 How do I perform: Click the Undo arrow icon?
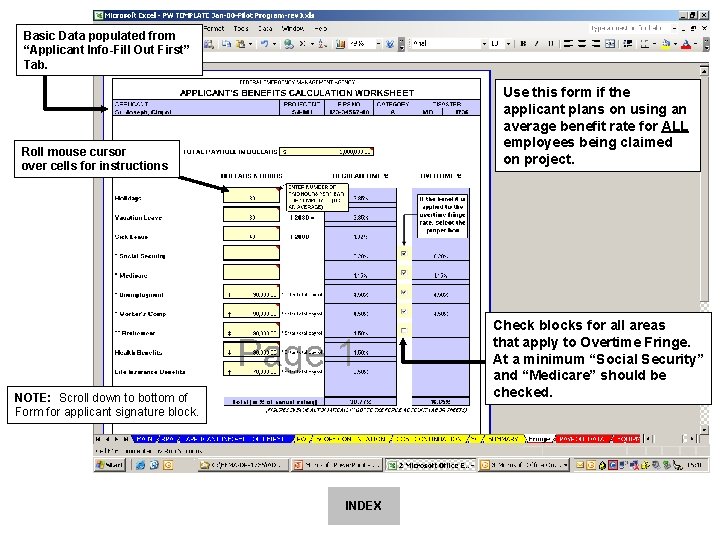coord(264,44)
